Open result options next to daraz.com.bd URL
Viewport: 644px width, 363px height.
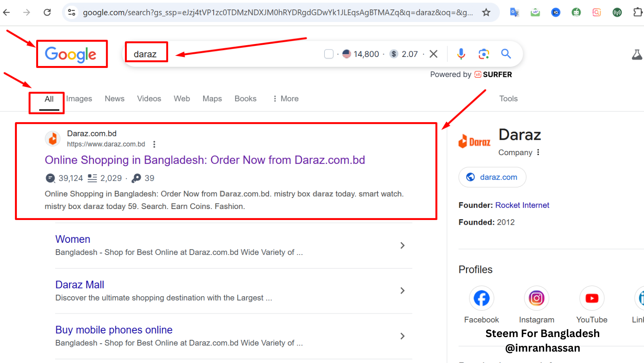pos(154,145)
